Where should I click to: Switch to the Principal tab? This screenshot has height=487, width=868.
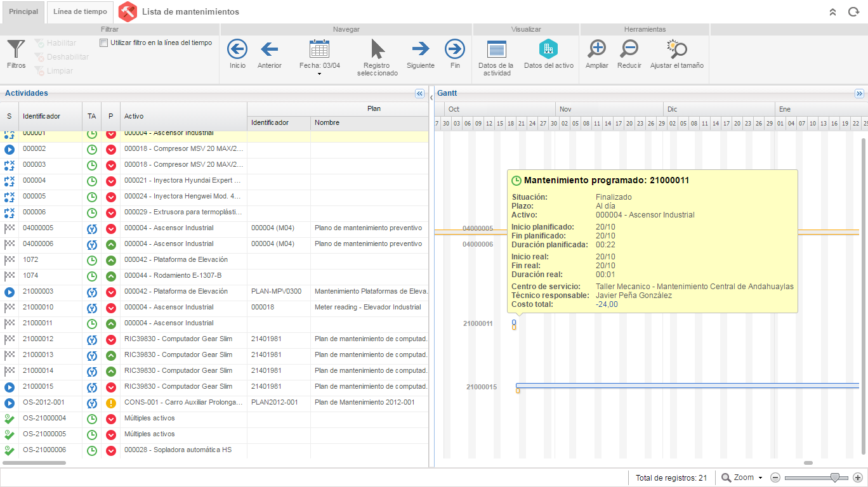(23, 12)
